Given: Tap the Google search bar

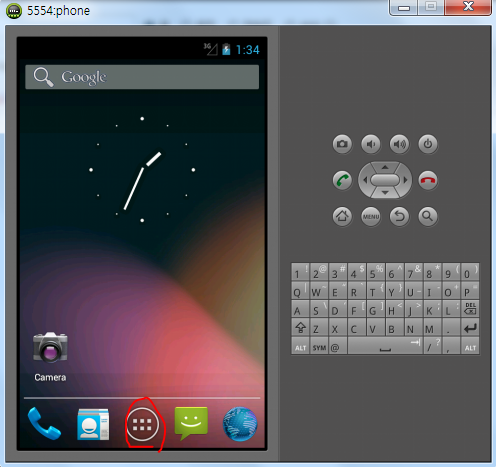Looking at the screenshot, I should 142,77.
